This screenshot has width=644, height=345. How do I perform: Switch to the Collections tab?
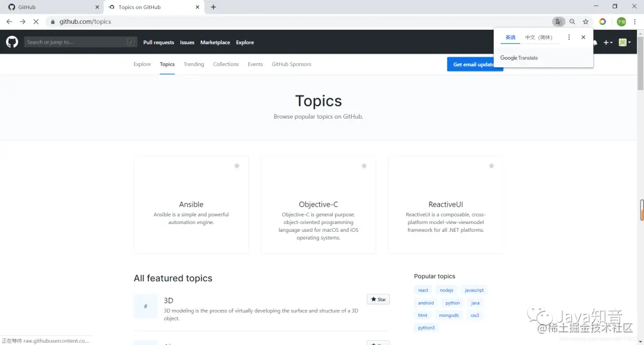coord(226,64)
